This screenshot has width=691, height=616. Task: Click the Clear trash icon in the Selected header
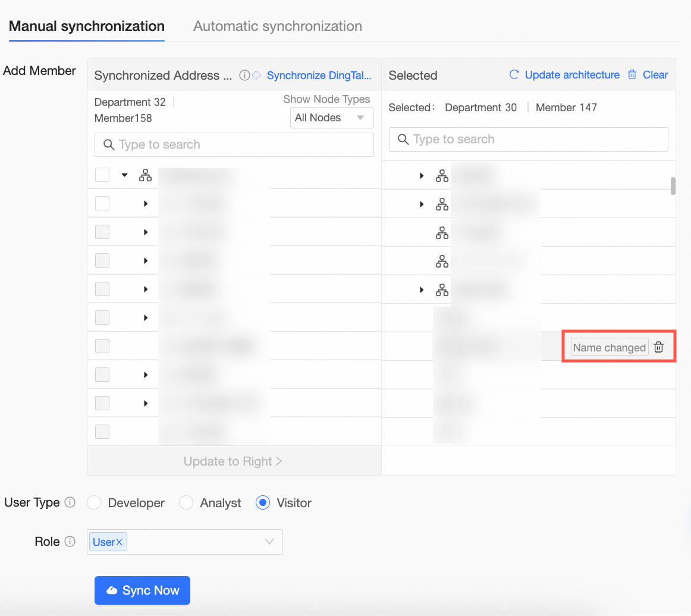coord(632,75)
